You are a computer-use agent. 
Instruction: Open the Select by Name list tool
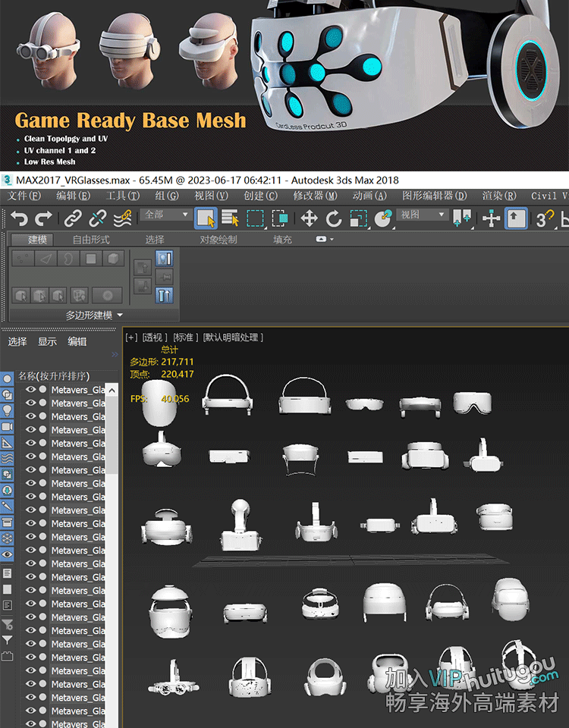pyautogui.click(x=230, y=219)
